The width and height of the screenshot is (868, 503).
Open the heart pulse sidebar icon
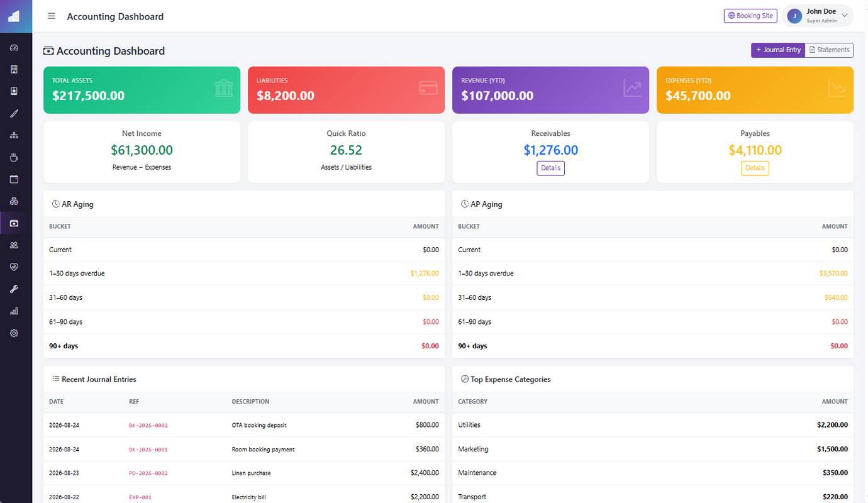pos(14,267)
